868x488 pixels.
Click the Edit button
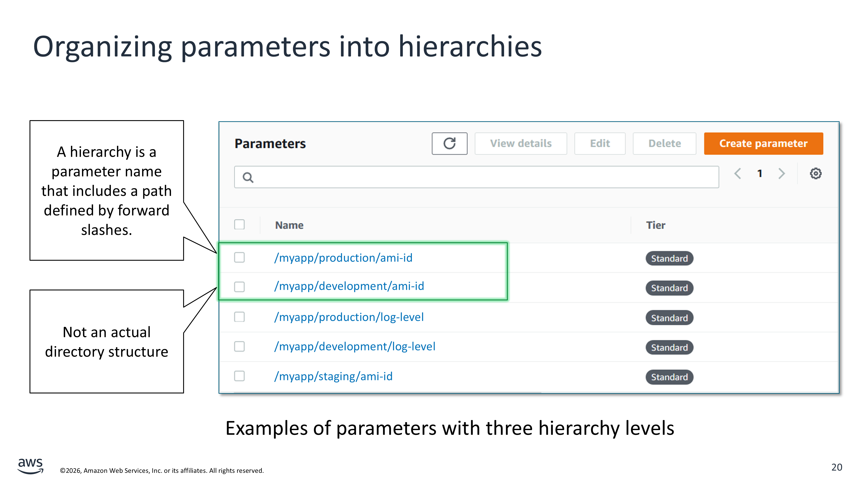[600, 143]
